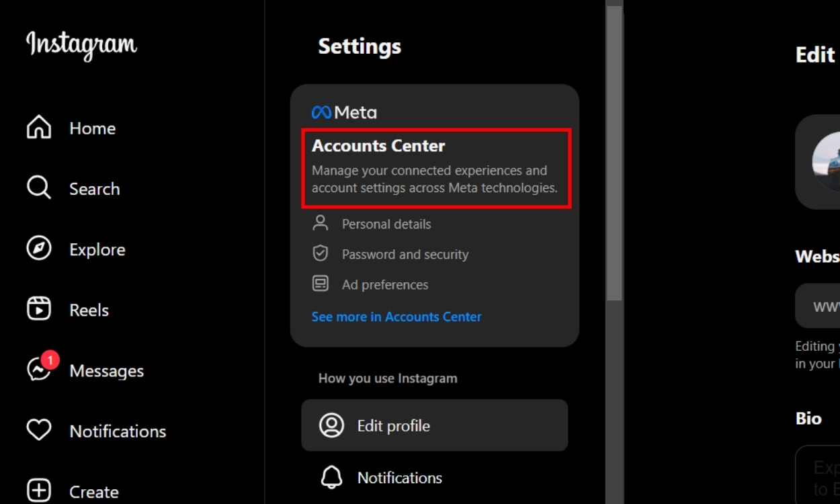Click the settings Notifications bell icon
Screen dimensions: 840x504
click(x=331, y=478)
